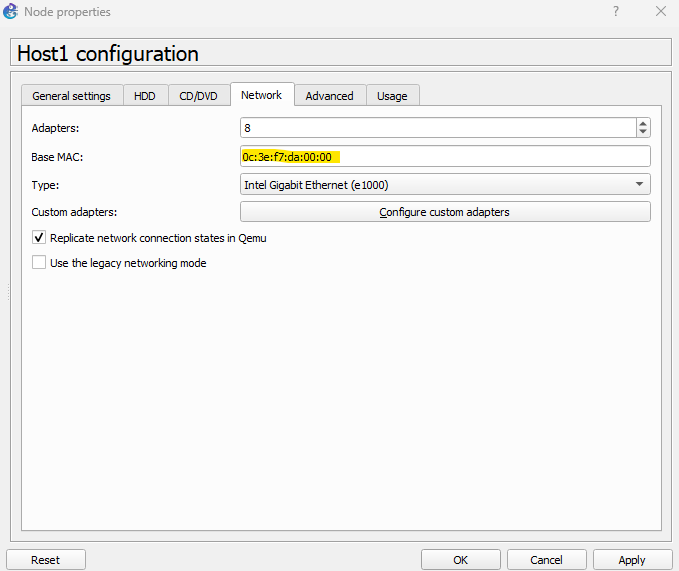Open the HDD tab
This screenshot has width=679, height=571.
point(145,96)
